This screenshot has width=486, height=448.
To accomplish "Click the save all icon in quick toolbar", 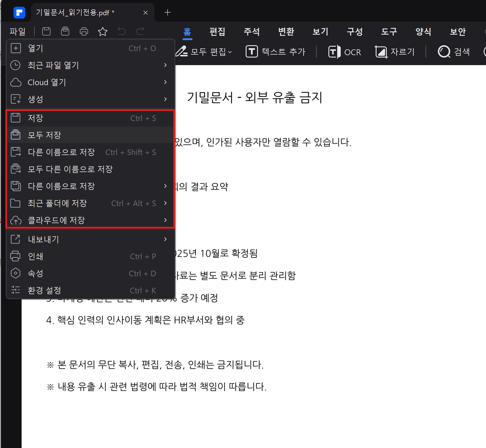I will 65,31.
